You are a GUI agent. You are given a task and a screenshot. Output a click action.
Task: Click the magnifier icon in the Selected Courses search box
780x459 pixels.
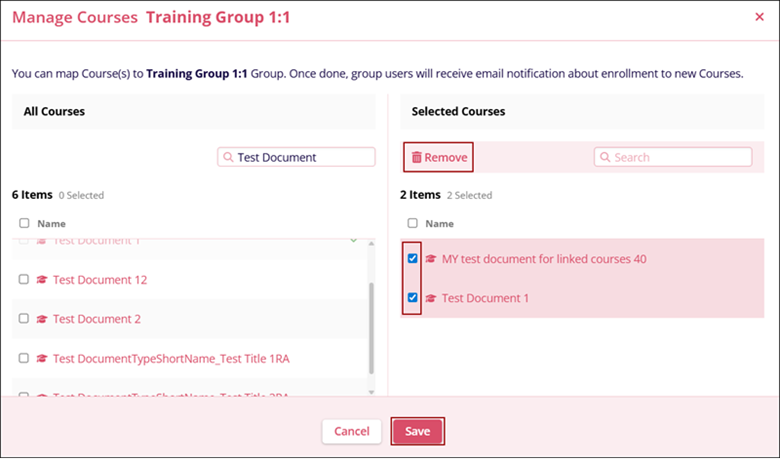(x=605, y=157)
